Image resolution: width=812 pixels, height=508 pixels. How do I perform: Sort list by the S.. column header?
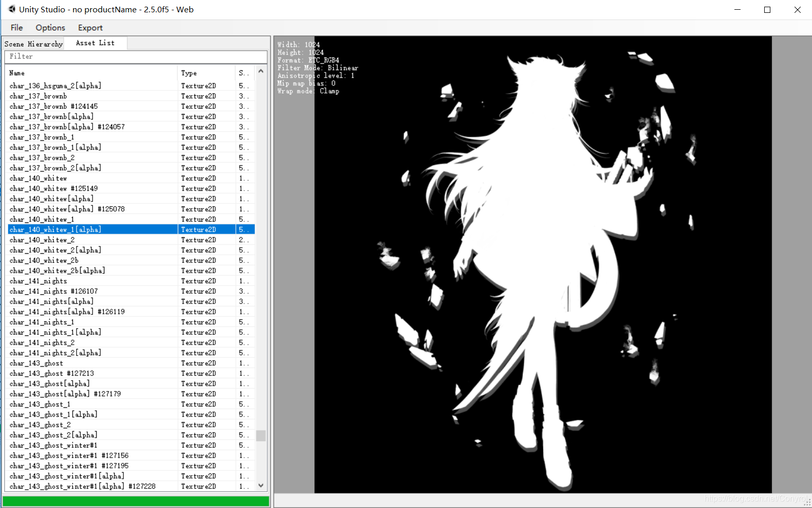coord(245,73)
